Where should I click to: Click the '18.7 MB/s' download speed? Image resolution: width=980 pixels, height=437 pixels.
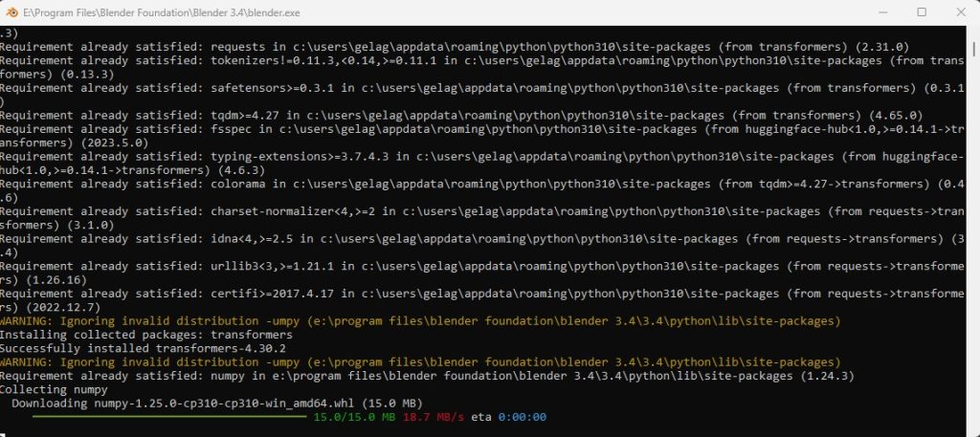pyautogui.click(x=434, y=417)
